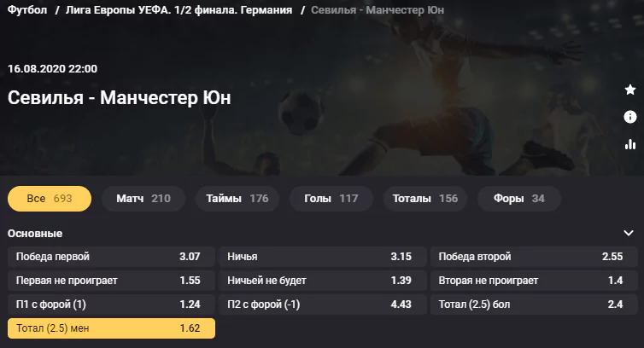Open match info circle icon
This screenshot has height=348, width=644.
click(x=629, y=117)
